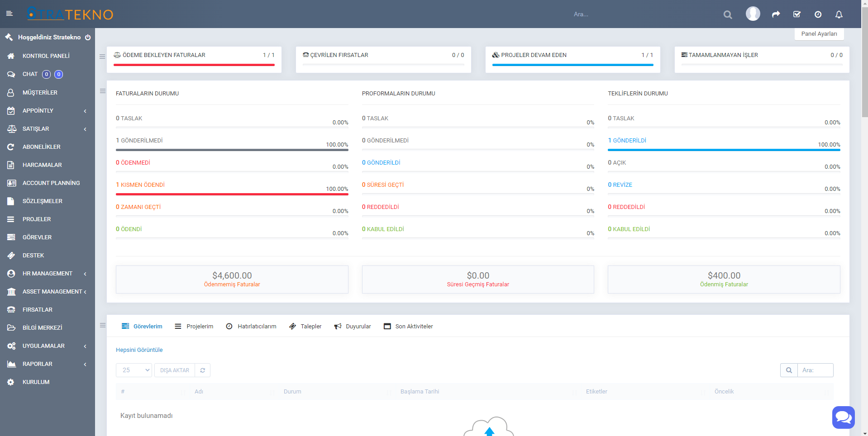Click the person icon for Müşteriler
The image size is (868, 436).
(x=11, y=92)
